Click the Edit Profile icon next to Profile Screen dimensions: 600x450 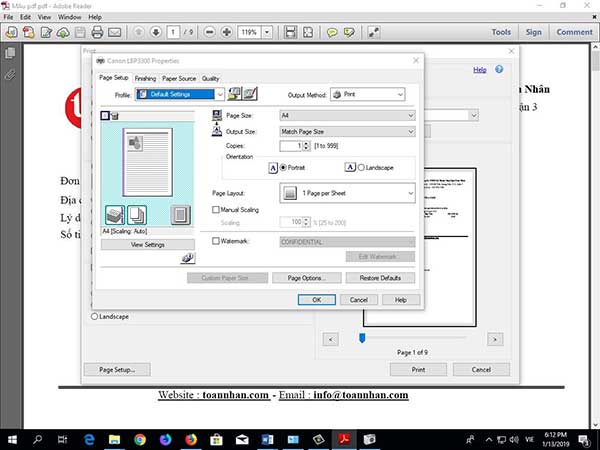click(x=251, y=94)
